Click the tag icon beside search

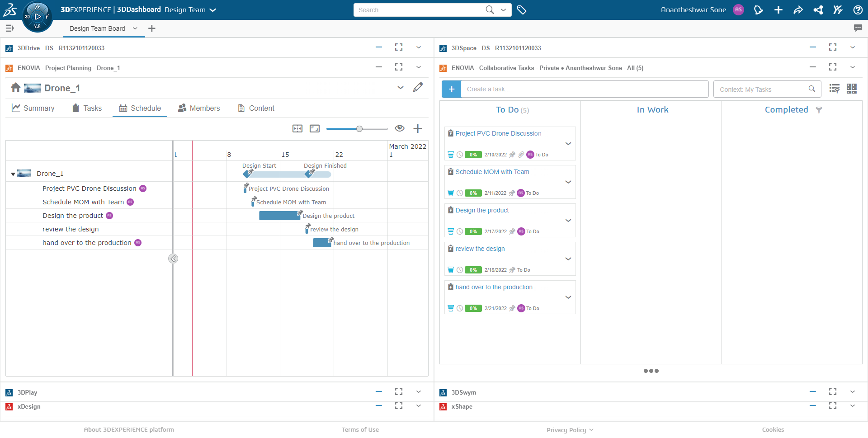pyautogui.click(x=522, y=10)
